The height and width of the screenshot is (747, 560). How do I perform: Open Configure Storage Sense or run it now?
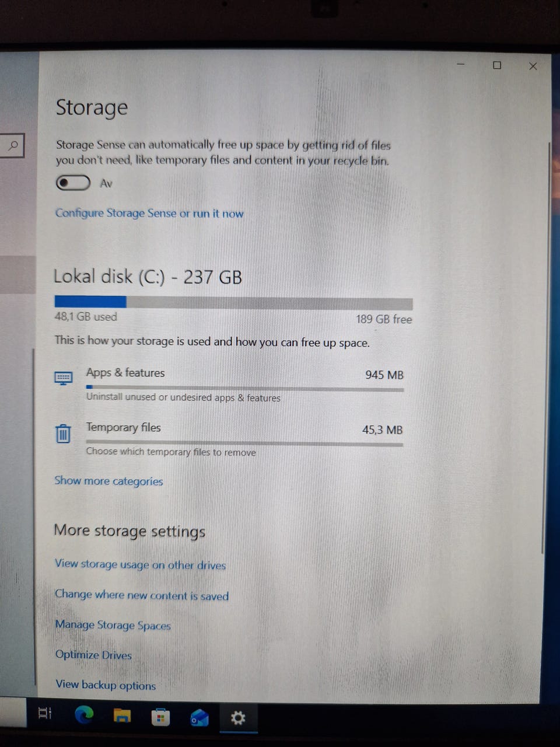click(149, 213)
